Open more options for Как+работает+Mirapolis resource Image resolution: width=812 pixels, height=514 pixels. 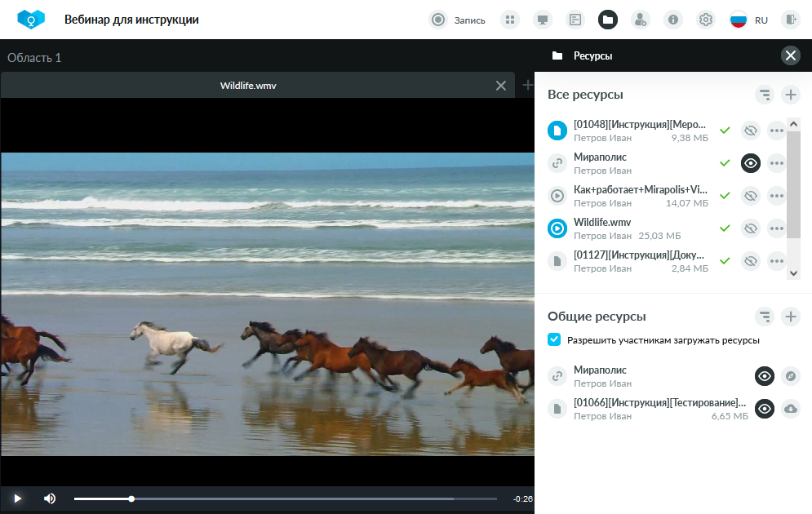[777, 196]
